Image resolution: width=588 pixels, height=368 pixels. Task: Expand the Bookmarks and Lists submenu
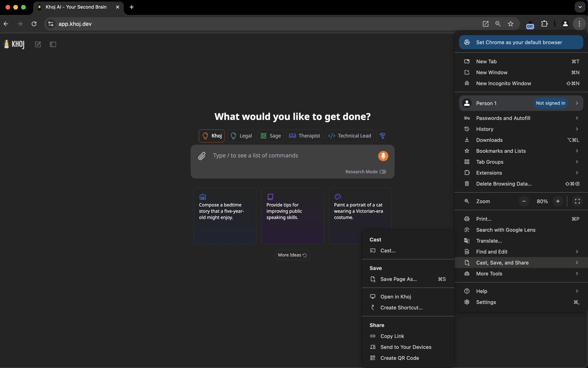[x=521, y=151]
